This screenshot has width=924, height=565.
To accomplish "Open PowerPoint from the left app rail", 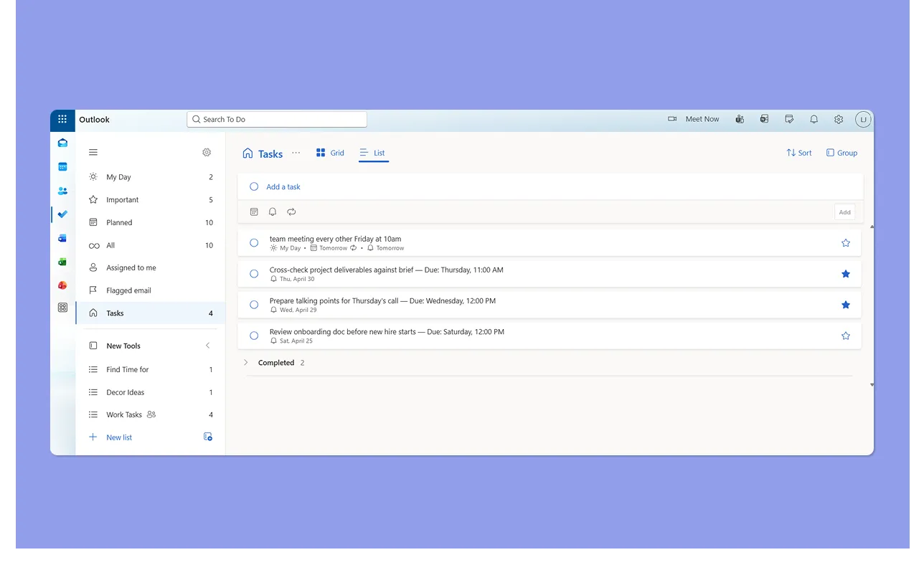I will (x=62, y=285).
